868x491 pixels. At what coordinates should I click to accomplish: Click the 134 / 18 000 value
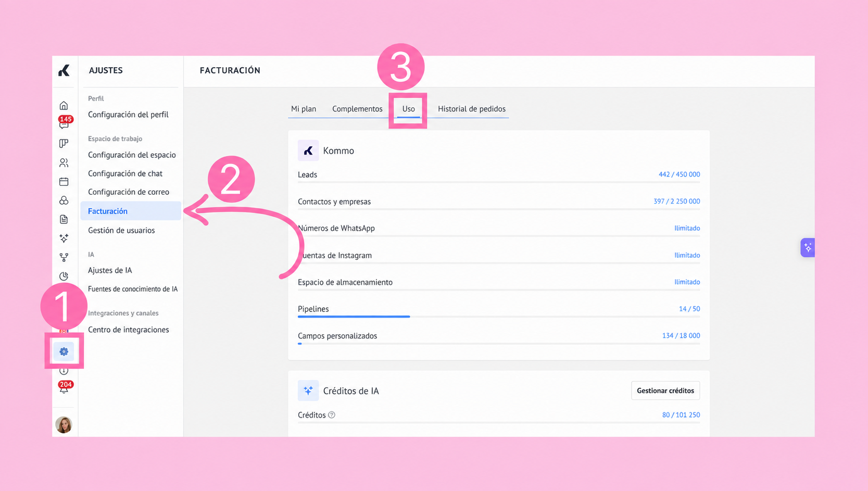click(x=681, y=336)
